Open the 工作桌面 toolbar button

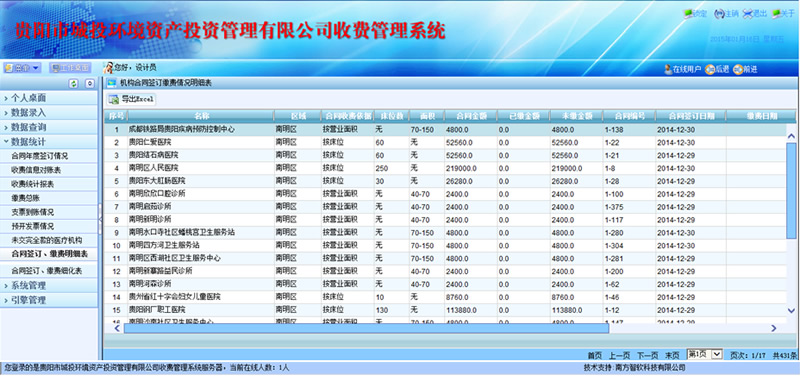coord(70,67)
